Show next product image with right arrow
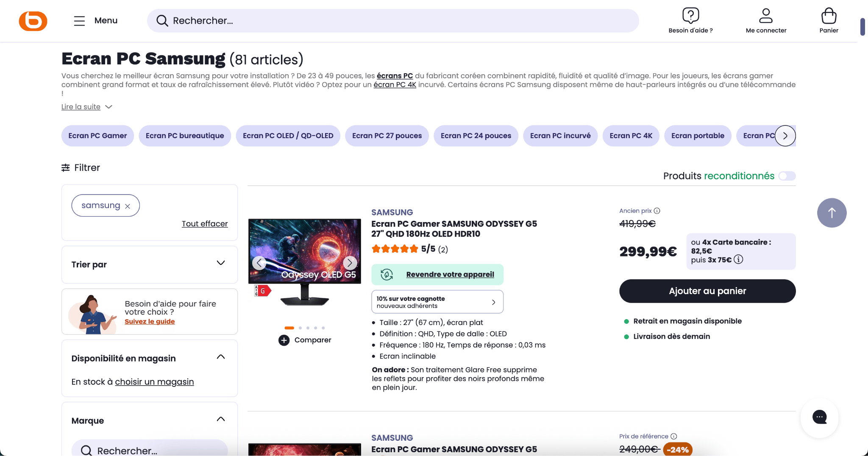The width and height of the screenshot is (868, 456). [350, 263]
